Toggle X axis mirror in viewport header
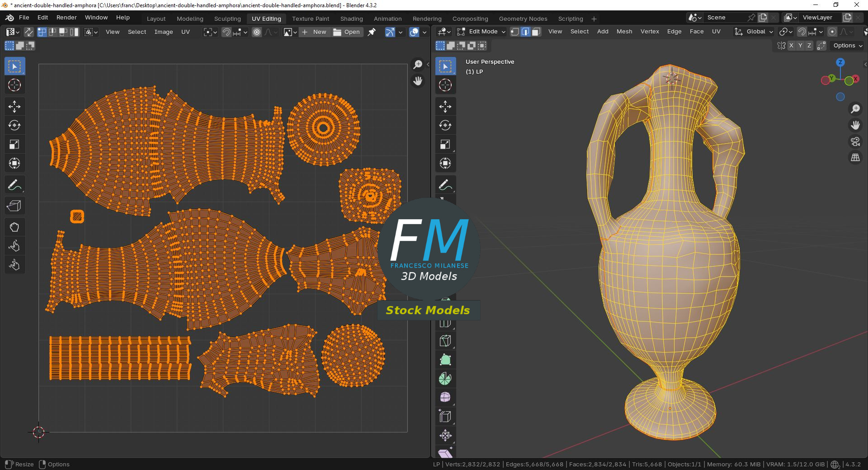This screenshot has height=470, width=868. [791, 46]
